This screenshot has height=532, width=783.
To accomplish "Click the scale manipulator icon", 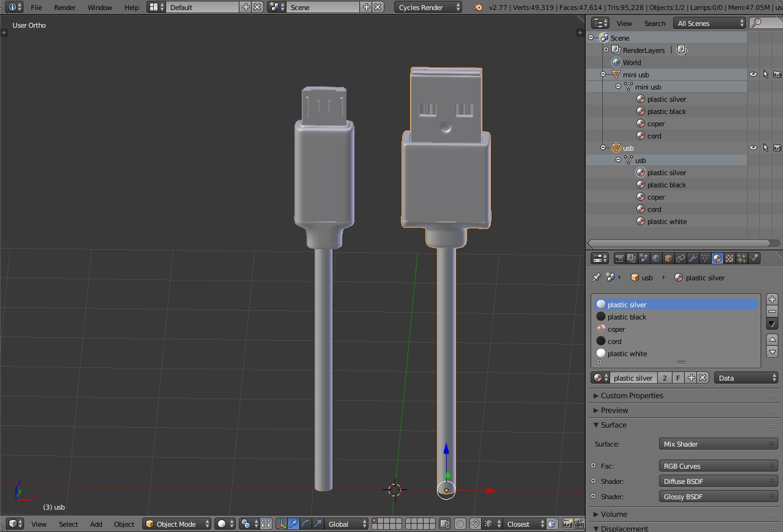I will pos(318,524).
